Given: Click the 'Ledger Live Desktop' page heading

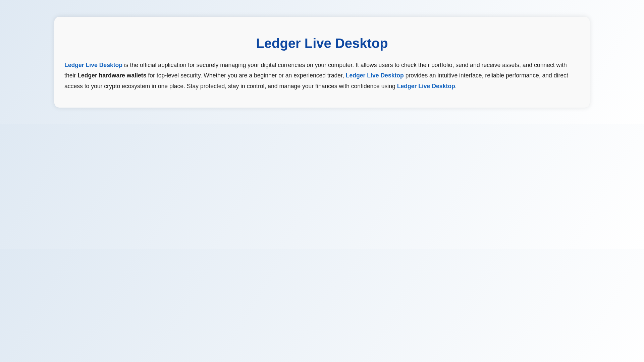Looking at the screenshot, I should [322, 43].
